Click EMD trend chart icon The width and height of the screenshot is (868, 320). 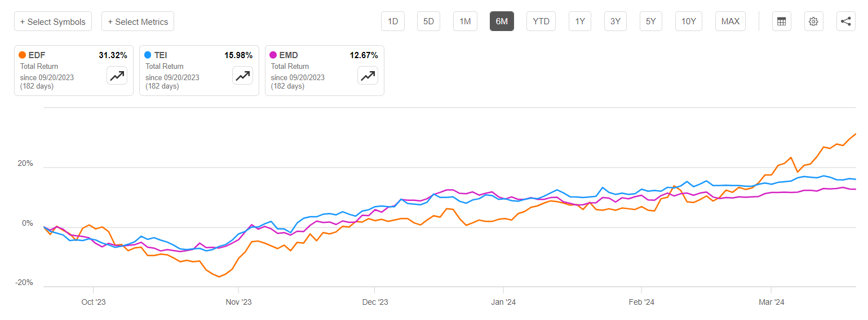tap(369, 76)
